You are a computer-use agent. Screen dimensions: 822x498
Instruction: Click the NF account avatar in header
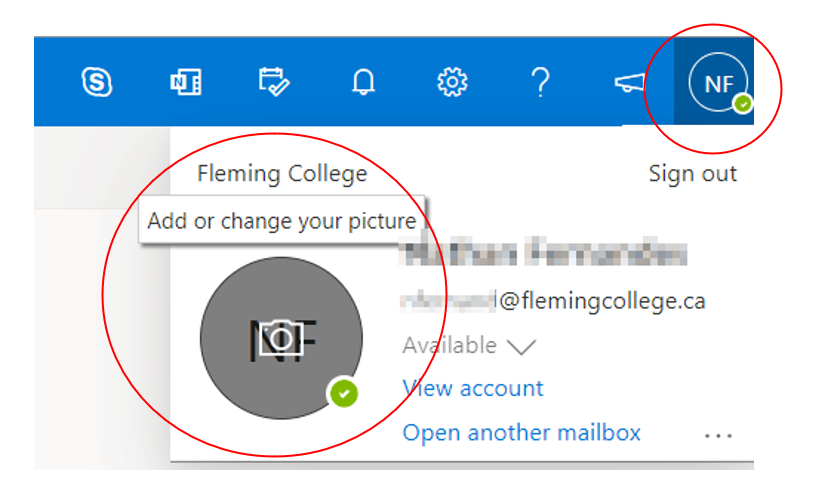[717, 84]
